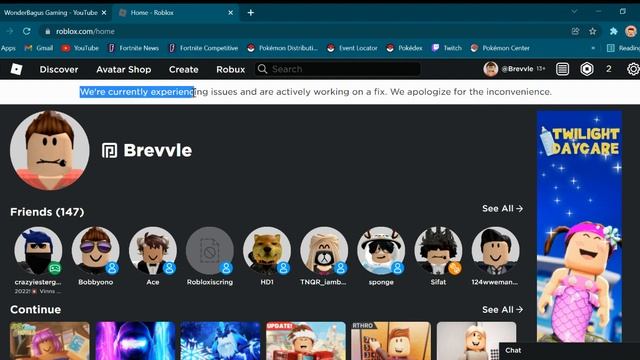Image resolution: width=640 pixels, height=360 pixels.
Task: Open the Fortnite Competitive bookmark
Action: (x=203, y=48)
